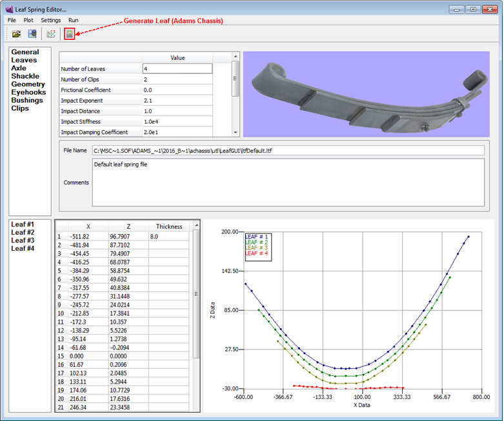Viewport: 504px width, 421px height.
Task: Save the leaf file using toolbar icon
Action: [x=32, y=34]
